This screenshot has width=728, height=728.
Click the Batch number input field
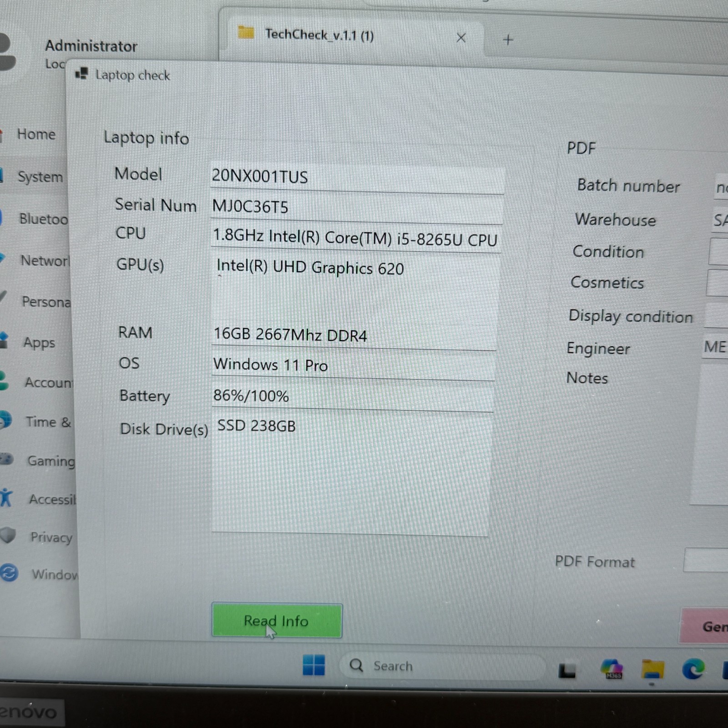[721, 187]
